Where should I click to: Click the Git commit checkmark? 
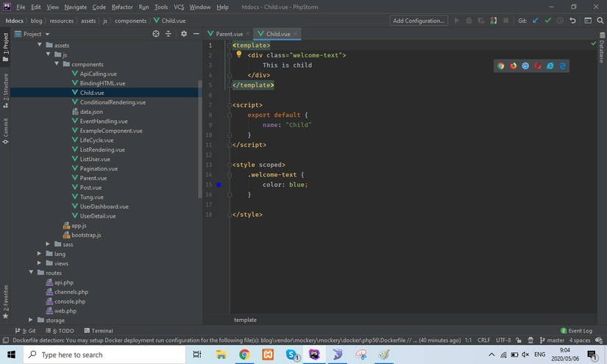pyautogui.click(x=547, y=21)
